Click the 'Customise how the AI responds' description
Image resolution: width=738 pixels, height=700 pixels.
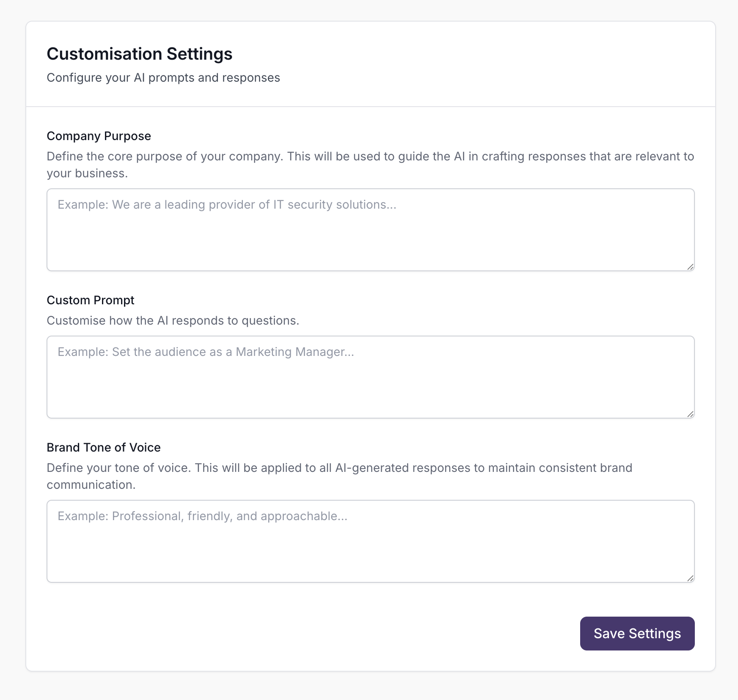coord(173,321)
